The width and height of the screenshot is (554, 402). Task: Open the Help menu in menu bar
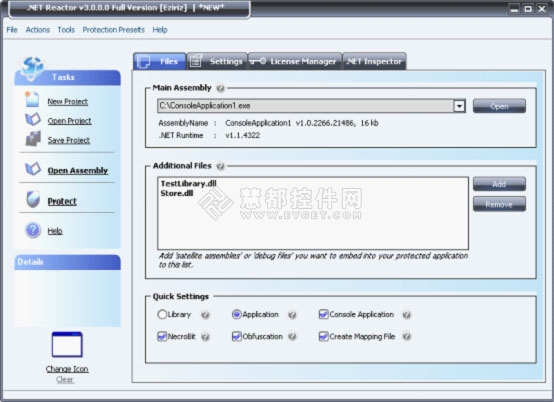pos(160,30)
